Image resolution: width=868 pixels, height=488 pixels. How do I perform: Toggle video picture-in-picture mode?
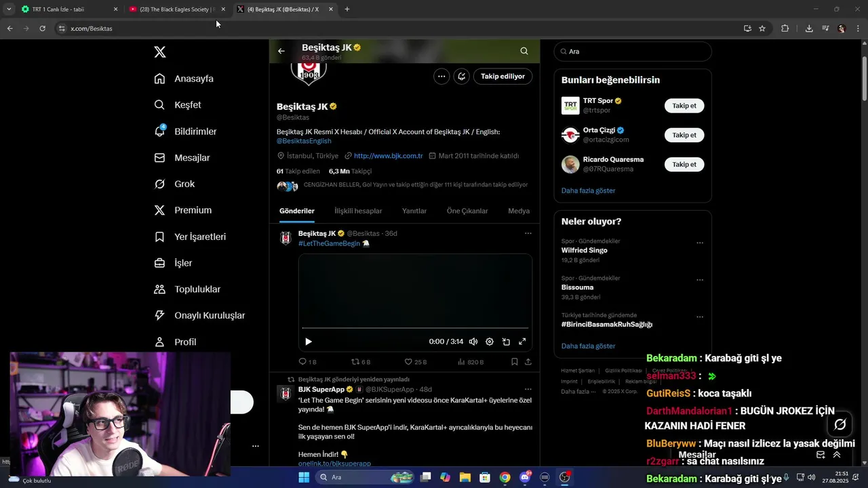(506, 342)
